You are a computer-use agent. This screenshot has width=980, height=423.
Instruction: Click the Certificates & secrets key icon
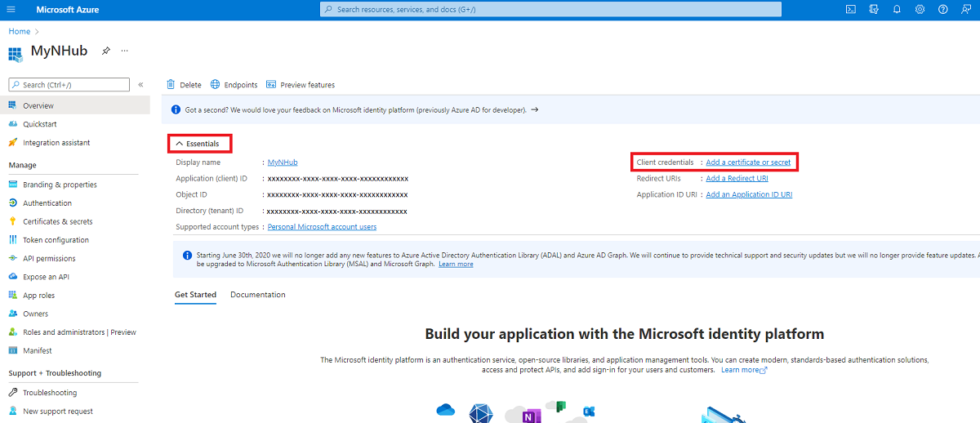point(13,221)
